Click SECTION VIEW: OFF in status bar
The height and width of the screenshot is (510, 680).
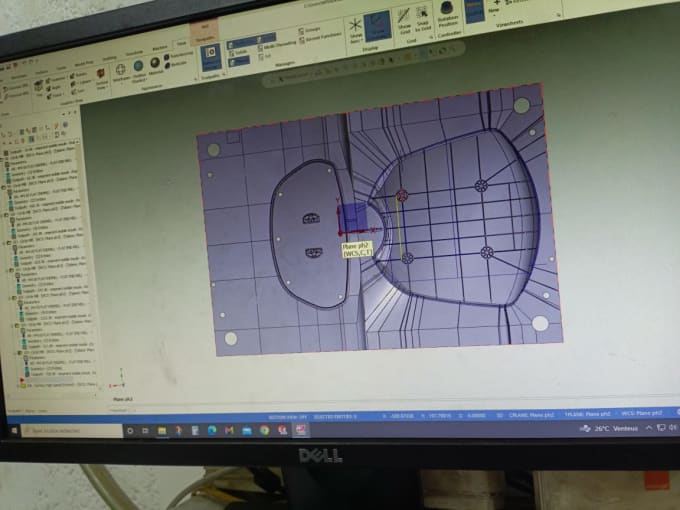tap(288, 417)
